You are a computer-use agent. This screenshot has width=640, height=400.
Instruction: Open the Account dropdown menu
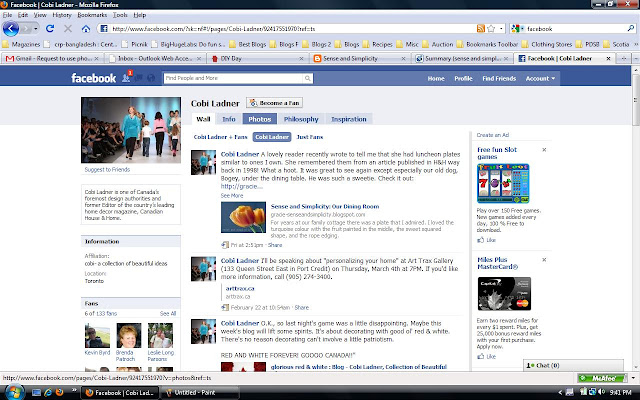click(540, 78)
